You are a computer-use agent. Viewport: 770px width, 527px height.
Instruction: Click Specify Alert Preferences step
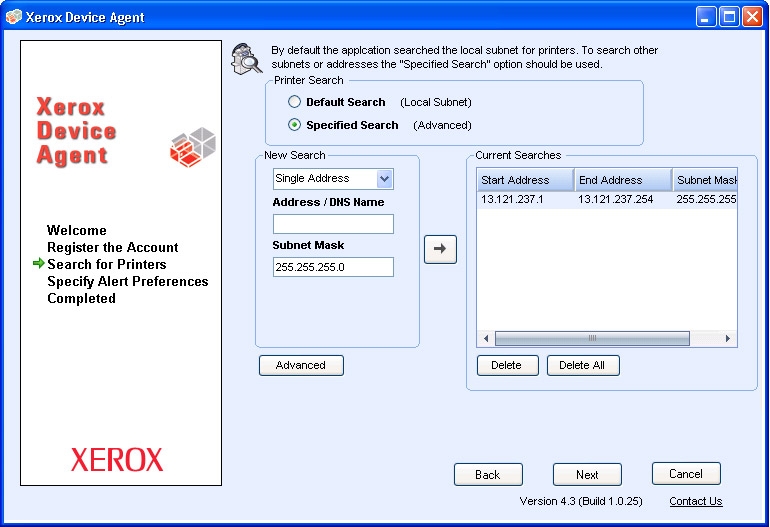(x=128, y=281)
